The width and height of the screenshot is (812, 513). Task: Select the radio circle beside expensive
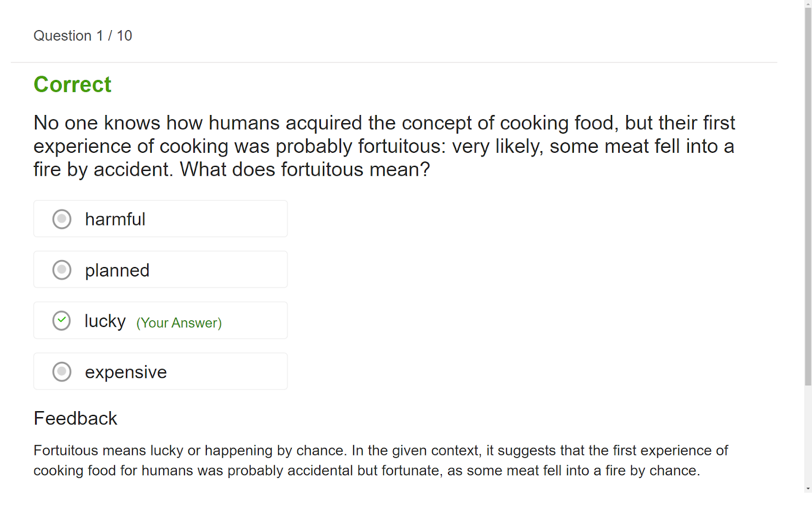tap(62, 372)
